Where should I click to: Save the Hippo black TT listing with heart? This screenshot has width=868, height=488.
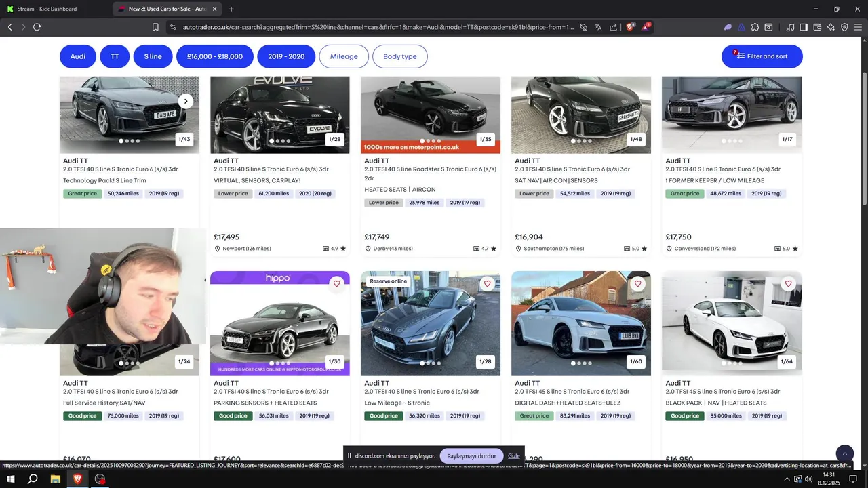tap(336, 283)
